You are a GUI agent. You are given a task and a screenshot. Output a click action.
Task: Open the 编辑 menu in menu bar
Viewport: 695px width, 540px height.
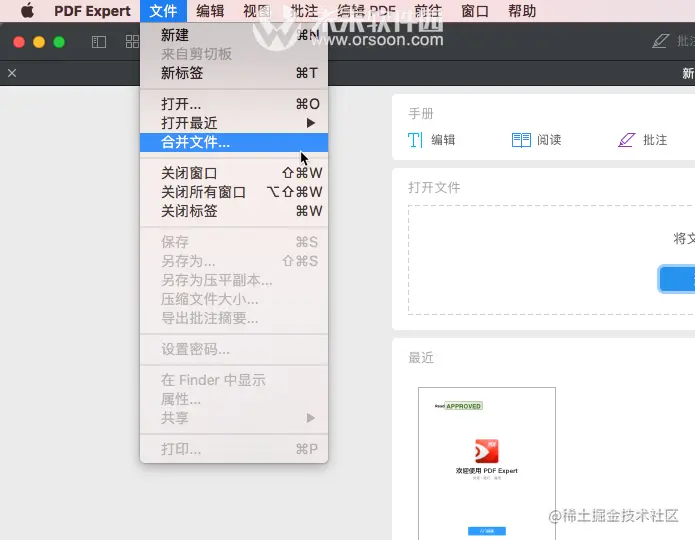click(x=210, y=11)
